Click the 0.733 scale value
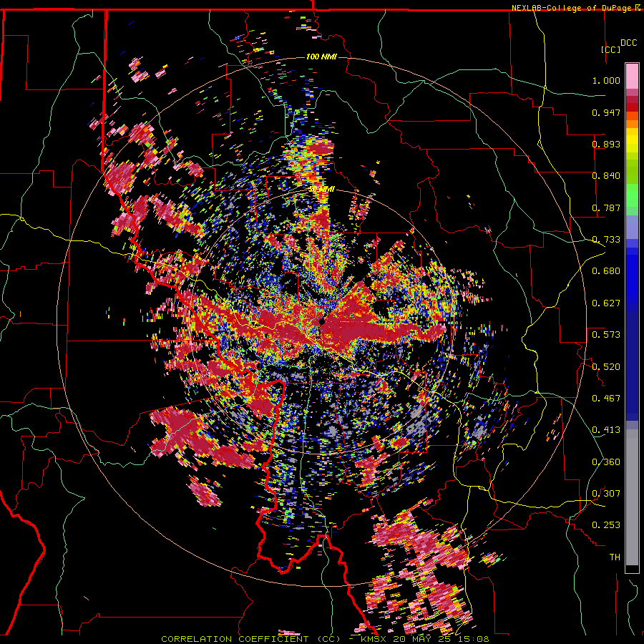 point(606,240)
